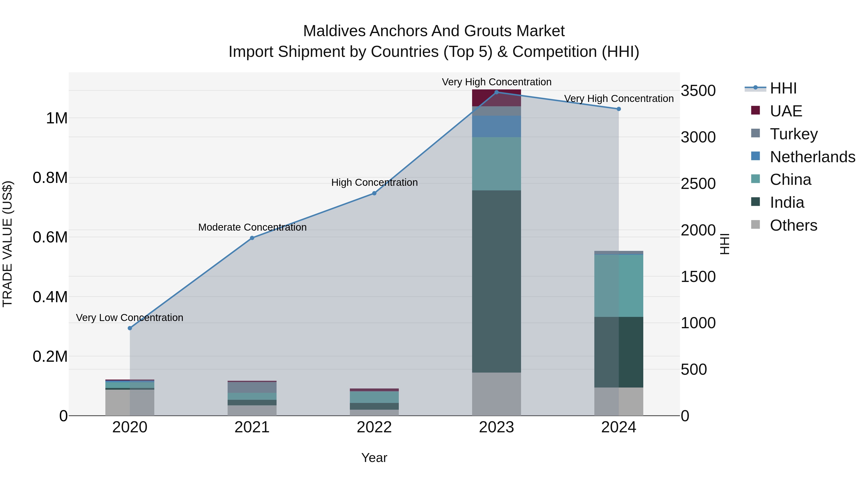Click the China segment of the 2024 bar
The image size is (868, 488).
(619, 286)
